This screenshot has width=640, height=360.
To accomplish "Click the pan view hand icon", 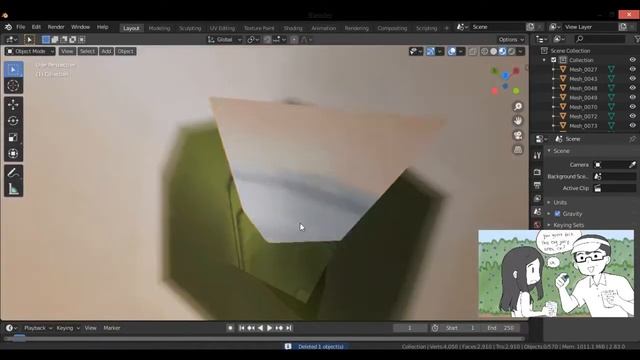I will (x=518, y=121).
